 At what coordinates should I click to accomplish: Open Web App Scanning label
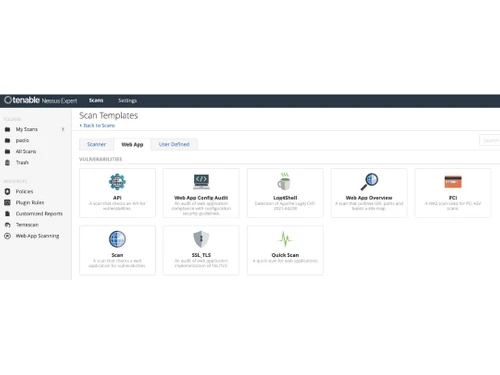[37, 236]
